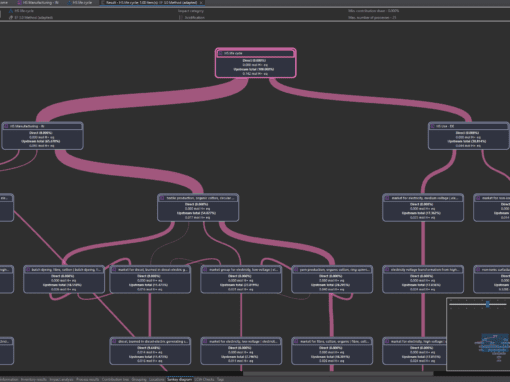Viewport: 510px width, 382px height.
Task: Click the icon on yarn production organic cotton node
Action: tap(296, 270)
